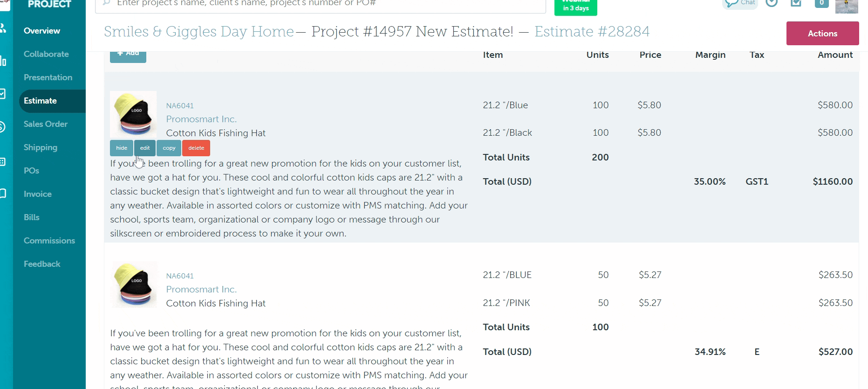Click edit on the first Fishing Hat item

tap(145, 148)
